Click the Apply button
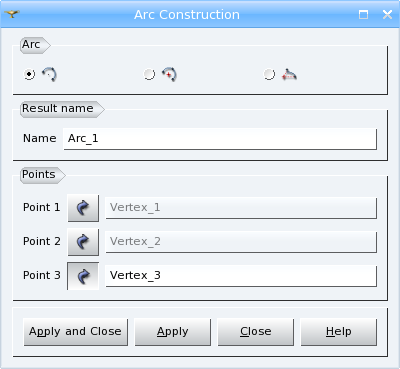This screenshot has width=400, height=369. click(x=173, y=332)
